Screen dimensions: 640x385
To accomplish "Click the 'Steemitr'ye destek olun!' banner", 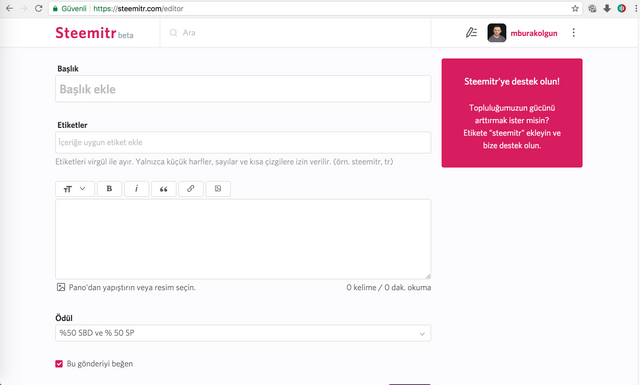I will click(x=512, y=113).
